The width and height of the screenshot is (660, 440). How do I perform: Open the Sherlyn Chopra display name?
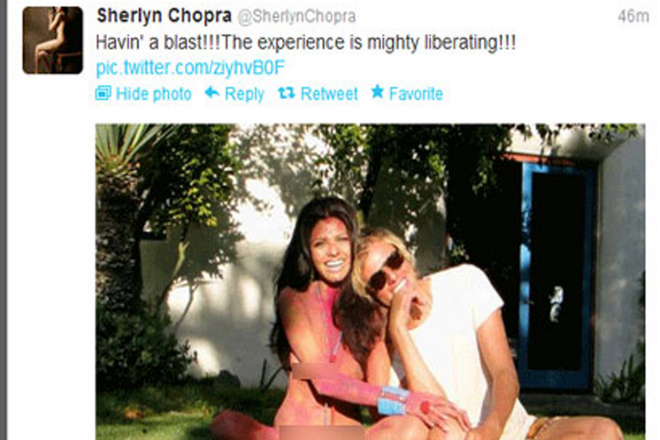[164, 16]
